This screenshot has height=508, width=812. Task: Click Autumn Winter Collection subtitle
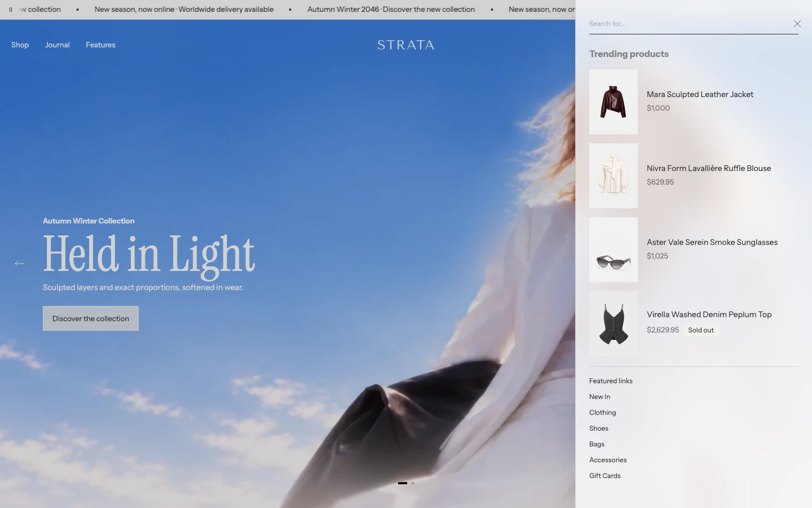pos(89,221)
